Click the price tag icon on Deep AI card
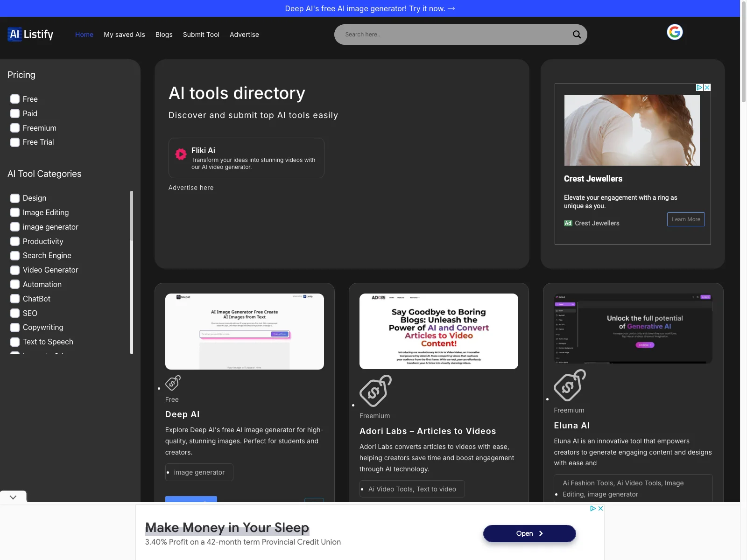This screenshot has height=560, width=747. point(173,383)
